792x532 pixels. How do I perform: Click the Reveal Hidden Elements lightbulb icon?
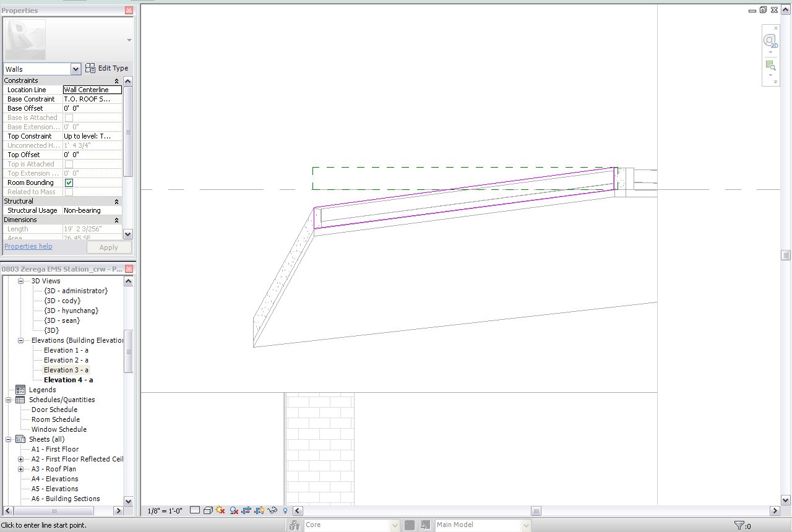coord(285,510)
